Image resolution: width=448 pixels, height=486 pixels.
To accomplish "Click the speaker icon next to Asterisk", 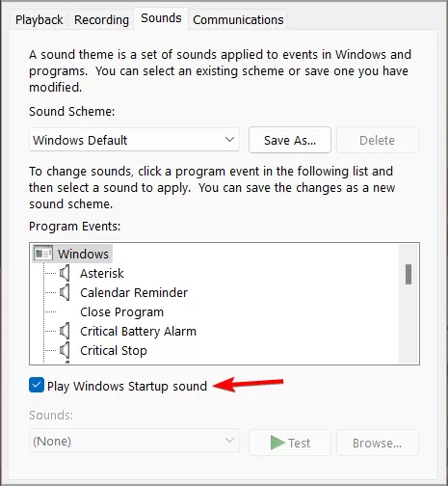I will pos(65,273).
